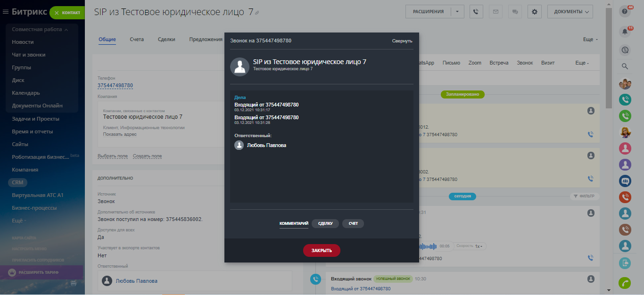Open the red phone call chat icon
This screenshot has width=644, height=295.
(625, 197)
